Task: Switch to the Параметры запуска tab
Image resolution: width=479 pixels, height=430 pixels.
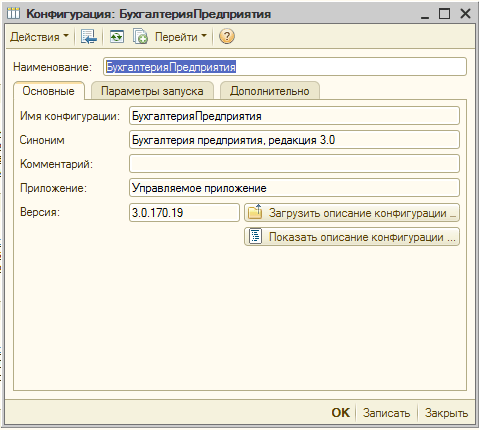Action: [x=152, y=91]
